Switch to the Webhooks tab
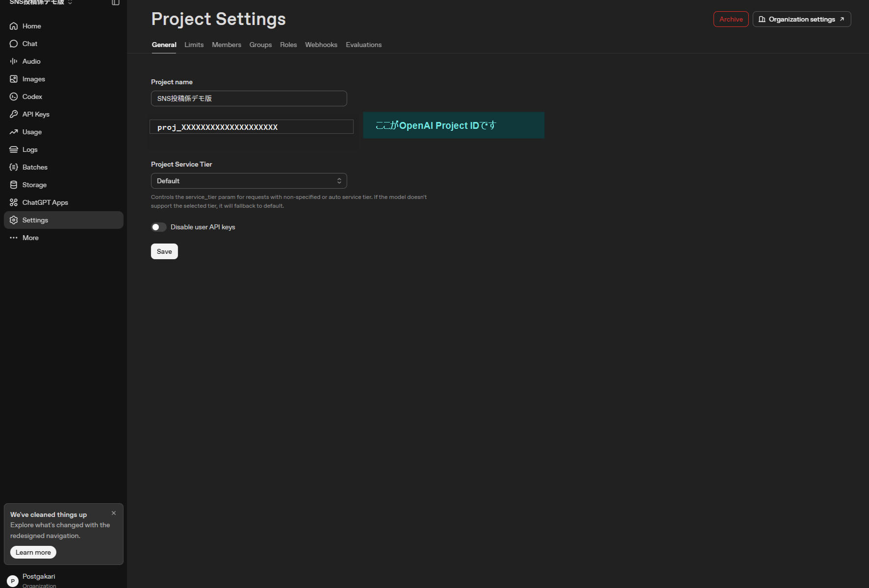The height and width of the screenshot is (588, 869). [321, 45]
